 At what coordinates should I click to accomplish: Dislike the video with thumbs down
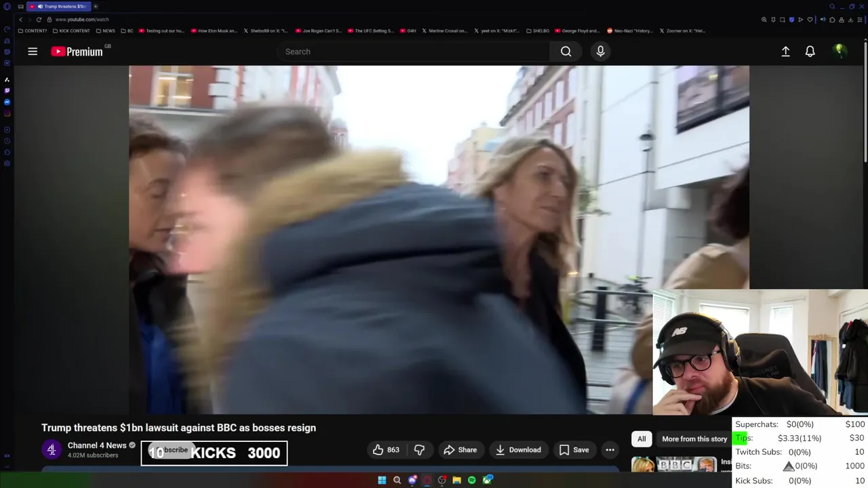coord(419,450)
